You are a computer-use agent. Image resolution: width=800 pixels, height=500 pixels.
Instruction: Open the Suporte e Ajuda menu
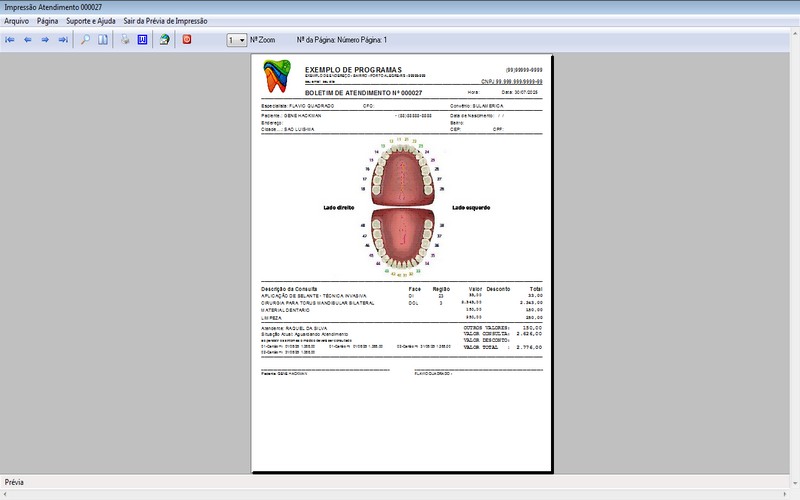(90, 20)
